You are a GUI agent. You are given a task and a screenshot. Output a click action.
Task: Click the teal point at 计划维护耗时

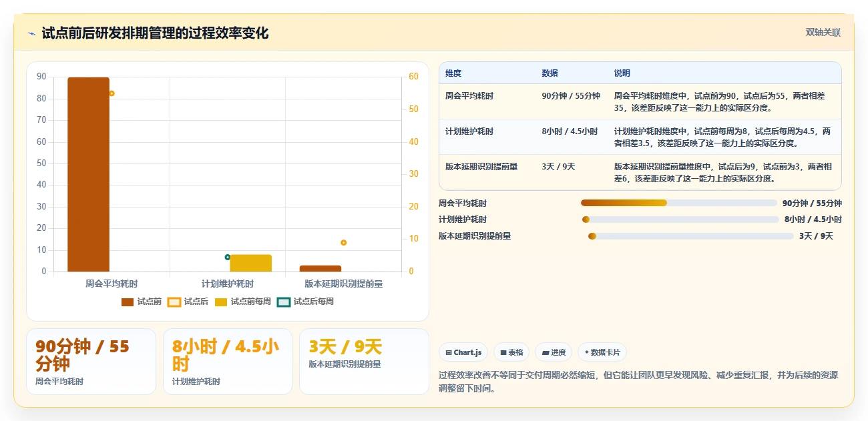(x=228, y=257)
